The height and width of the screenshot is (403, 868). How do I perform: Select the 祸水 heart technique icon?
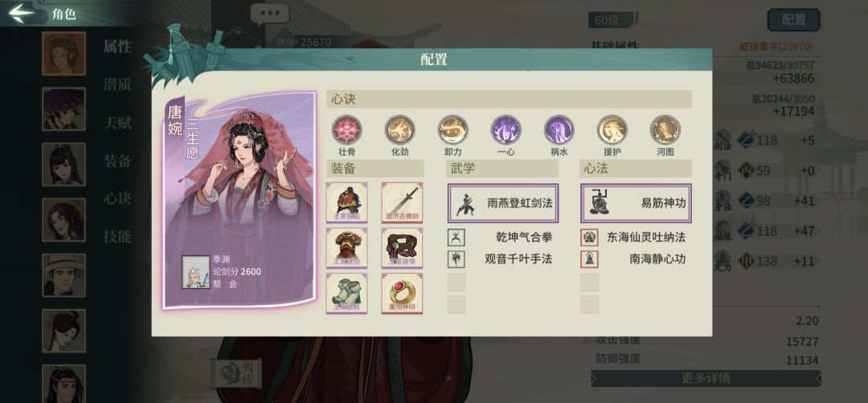(x=559, y=129)
